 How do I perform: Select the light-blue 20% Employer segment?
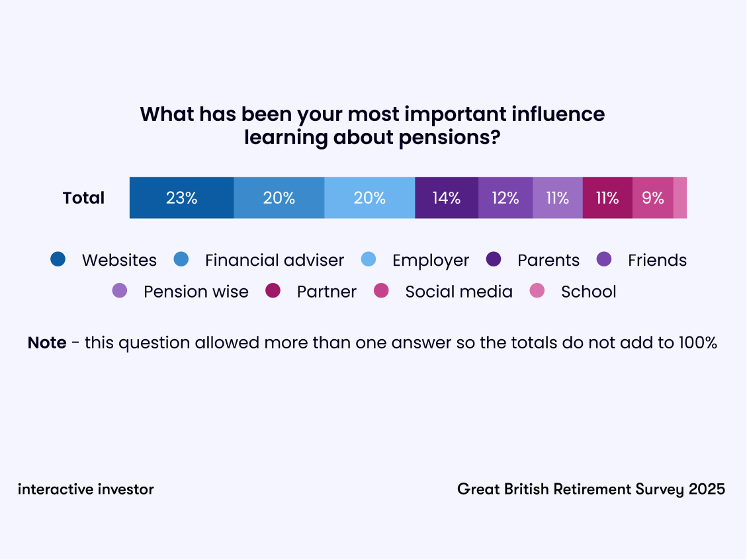[369, 198]
